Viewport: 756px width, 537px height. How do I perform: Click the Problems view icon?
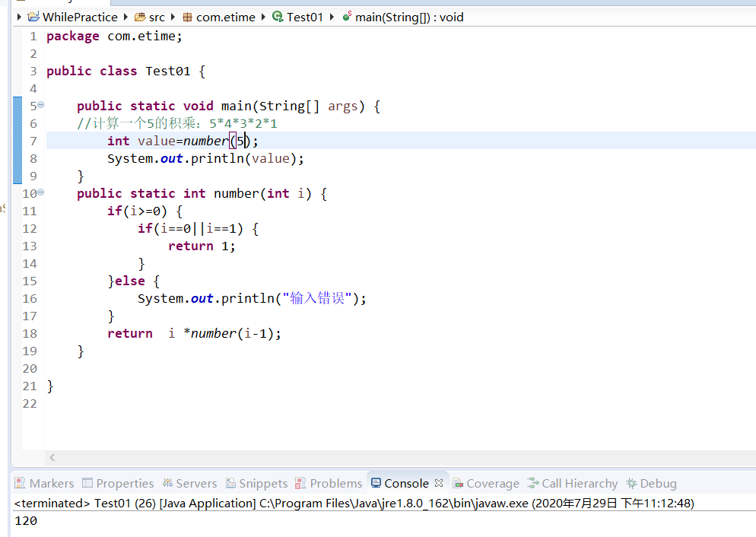click(300, 483)
